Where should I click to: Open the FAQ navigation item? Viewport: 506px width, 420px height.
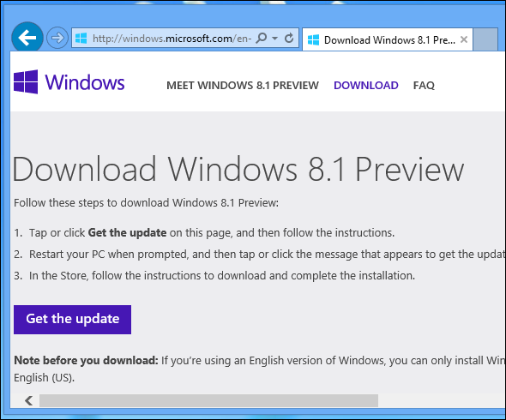point(424,85)
